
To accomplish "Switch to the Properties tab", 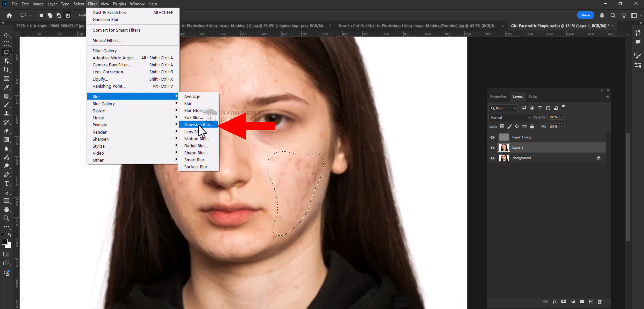I will point(498,97).
